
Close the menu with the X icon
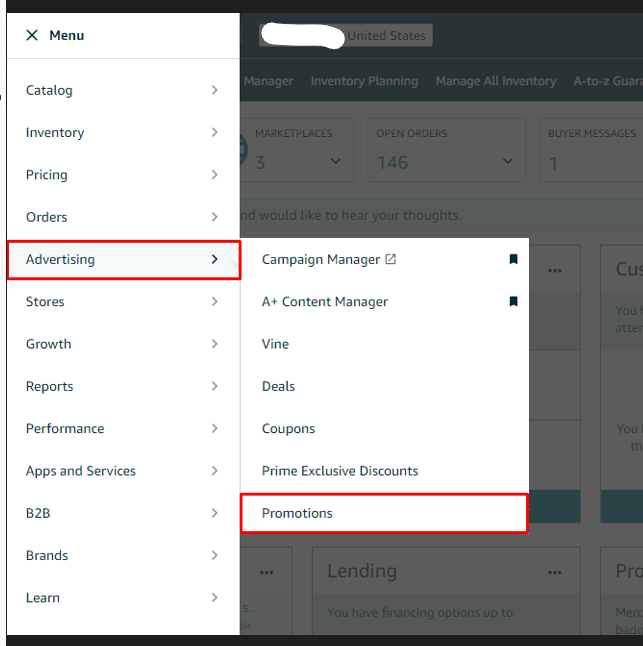tap(32, 35)
